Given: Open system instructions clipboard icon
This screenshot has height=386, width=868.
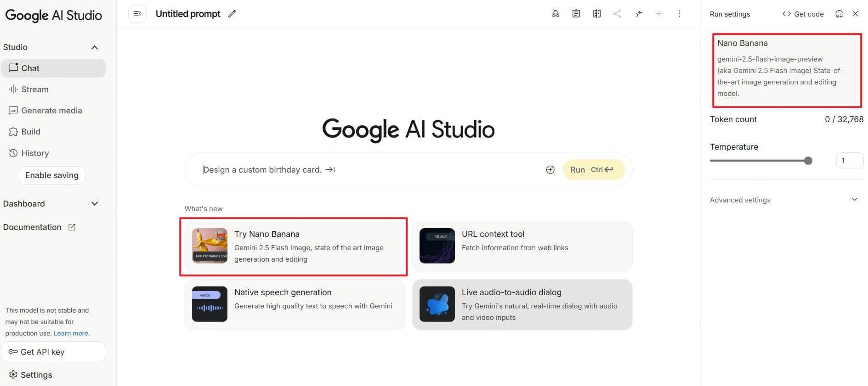Looking at the screenshot, I should point(576,14).
